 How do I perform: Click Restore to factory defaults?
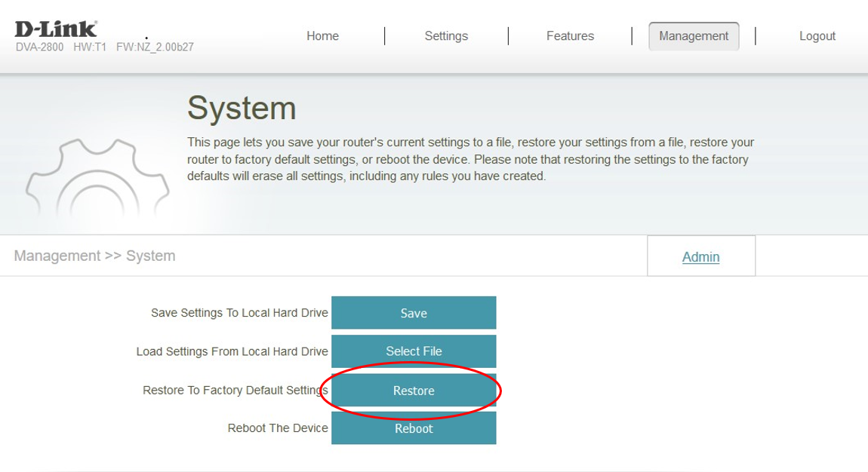(x=414, y=391)
